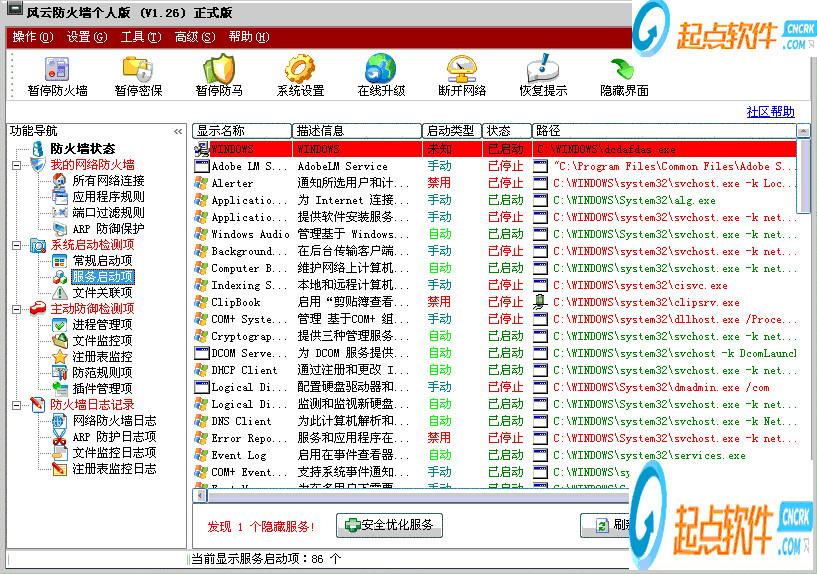Open 系统设置 gear icon

300,69
